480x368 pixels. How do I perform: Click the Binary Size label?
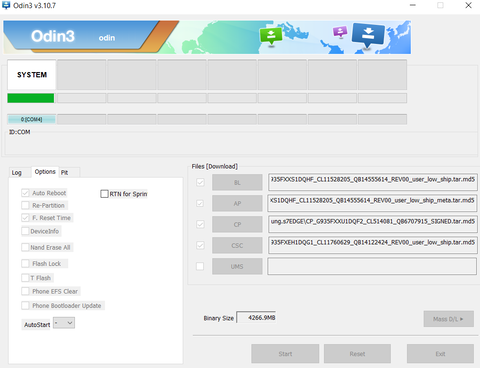219,318
